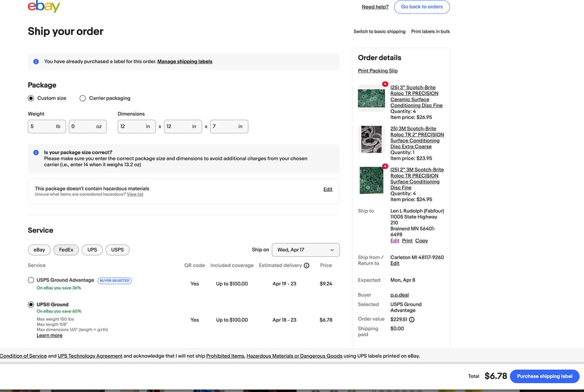Viewport: 584px width, 392px height.
Task: Click thumbnail of Extra Coarse disc item
Action: (x=372, y=140)
